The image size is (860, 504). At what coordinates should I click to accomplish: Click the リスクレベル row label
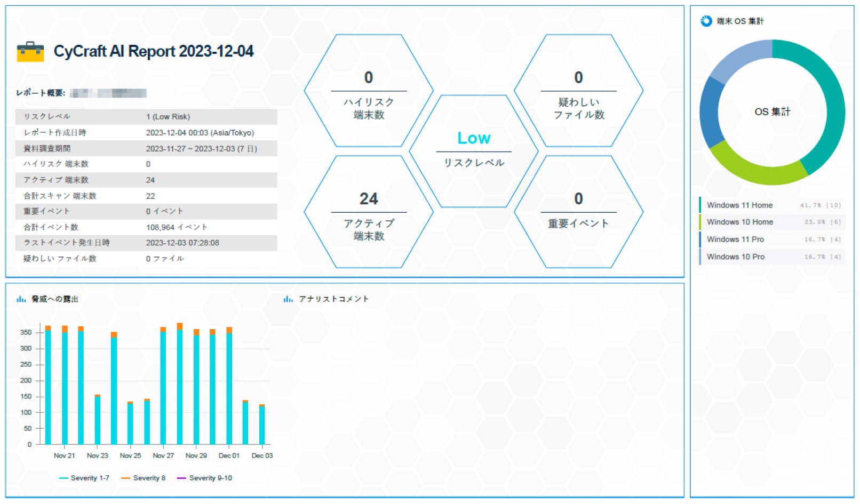[x=47, y=117]
